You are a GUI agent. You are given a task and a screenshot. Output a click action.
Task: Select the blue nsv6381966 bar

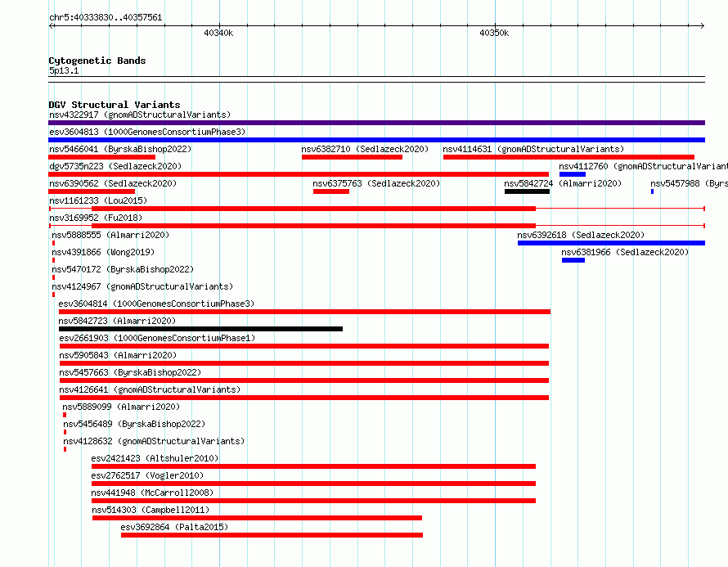(573, 260)
